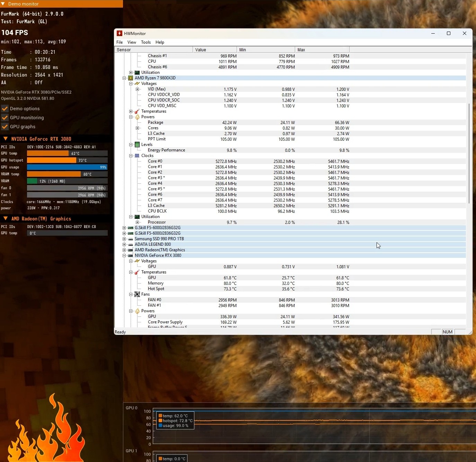Click the Powers icon under NVIDIA GeForce RTX 3080
This screenshot has height=462, width=476.
(137, 311)
